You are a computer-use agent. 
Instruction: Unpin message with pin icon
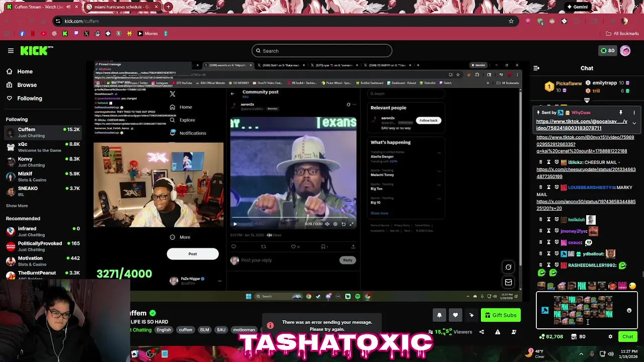[x=621, y=113]
